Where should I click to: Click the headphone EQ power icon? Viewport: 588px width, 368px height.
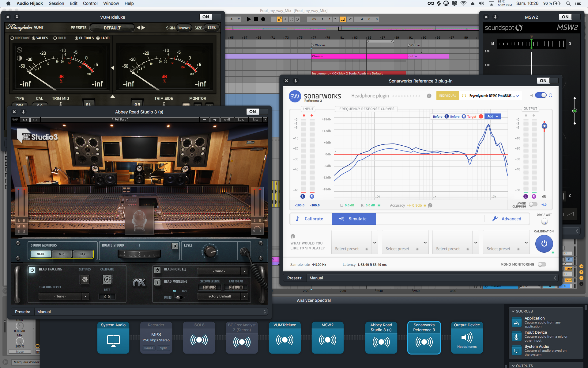(157, 270)
